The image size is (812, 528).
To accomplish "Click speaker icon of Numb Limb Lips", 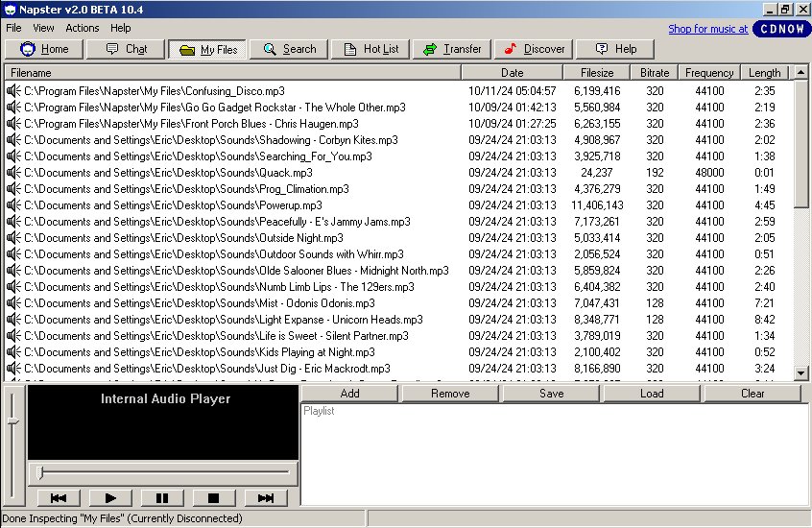I will 14,287.
